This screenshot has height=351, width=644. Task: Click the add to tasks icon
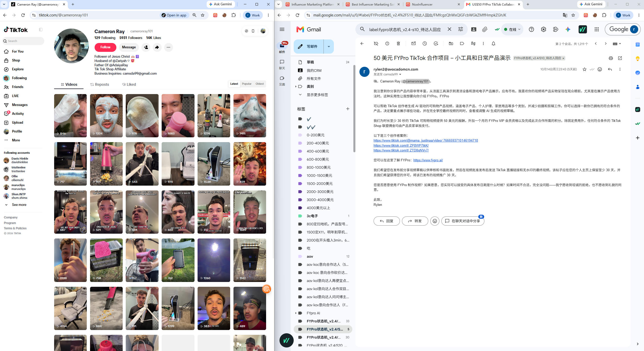click(x=436, y=43)
